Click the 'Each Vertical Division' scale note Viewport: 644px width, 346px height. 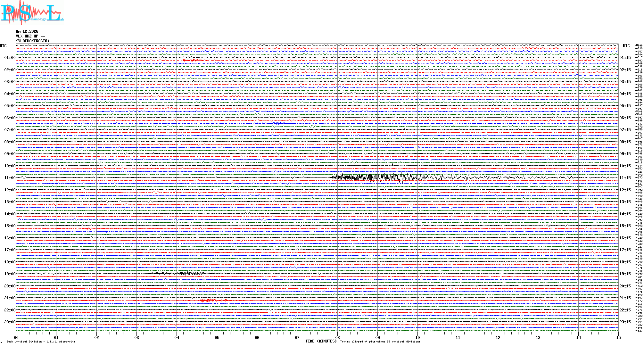41,342
